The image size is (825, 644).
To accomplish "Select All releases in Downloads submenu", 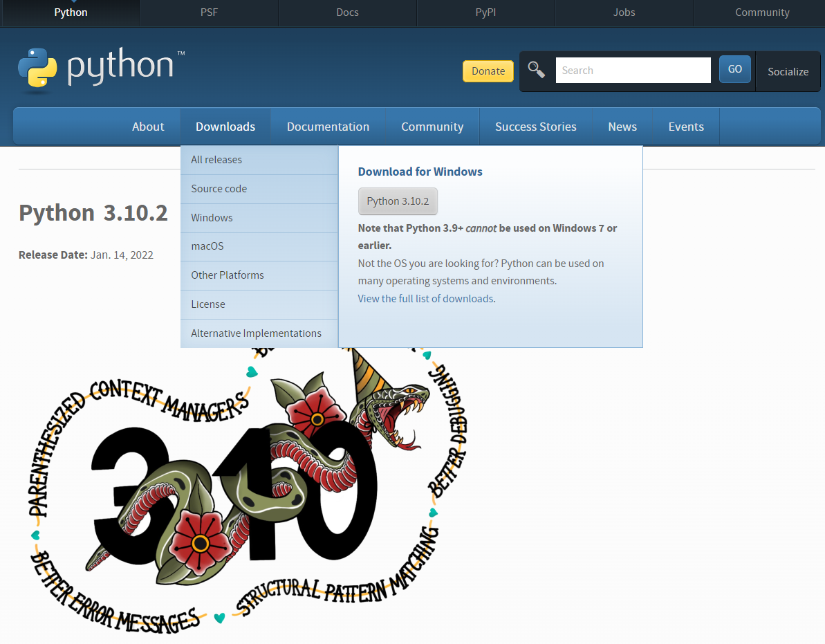I will click(259, 160).
